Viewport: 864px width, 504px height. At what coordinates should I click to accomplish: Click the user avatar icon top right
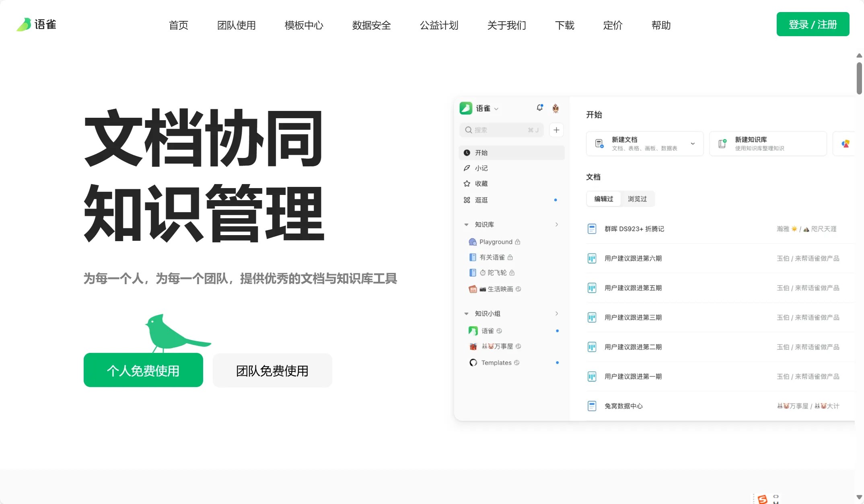(555, 108)
